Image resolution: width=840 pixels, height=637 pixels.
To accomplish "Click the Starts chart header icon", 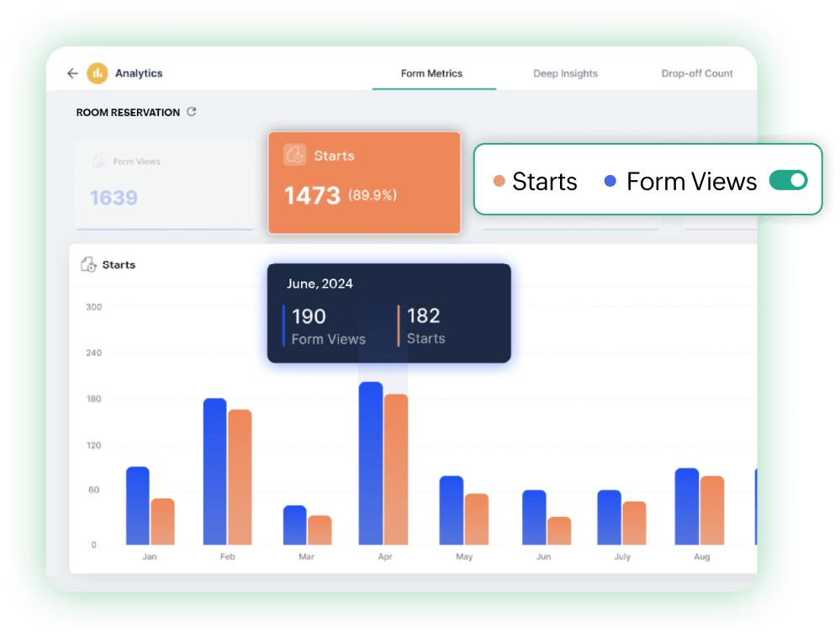I will [88, 264].
